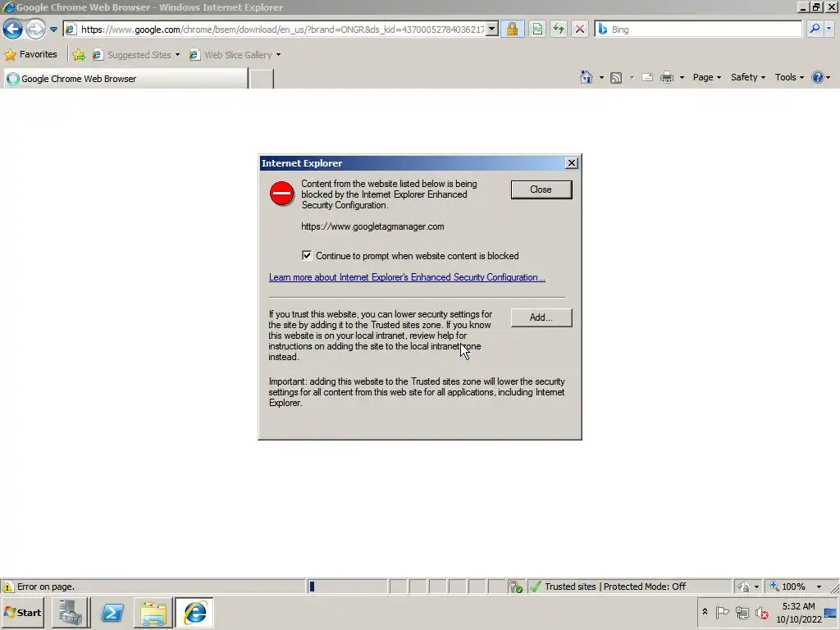Click the Add... button
The height and width of the screenshot is (630, 840).
541,317
